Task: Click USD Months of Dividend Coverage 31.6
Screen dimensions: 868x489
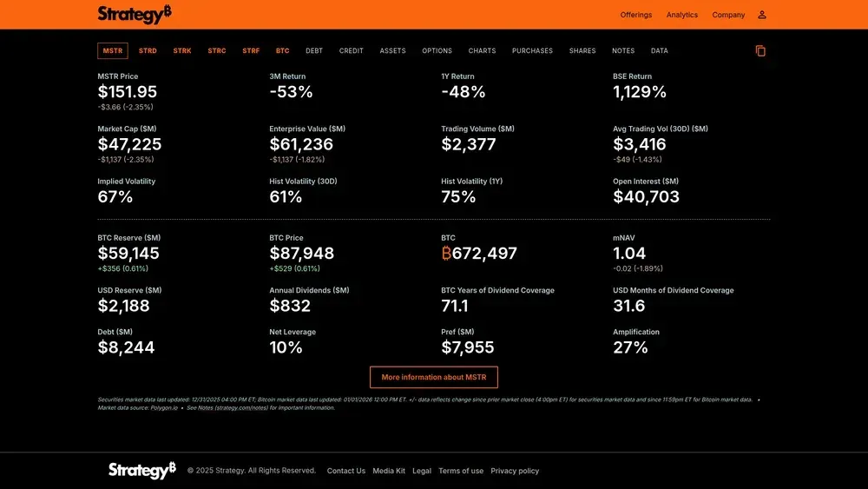Action: click(628, 307)
